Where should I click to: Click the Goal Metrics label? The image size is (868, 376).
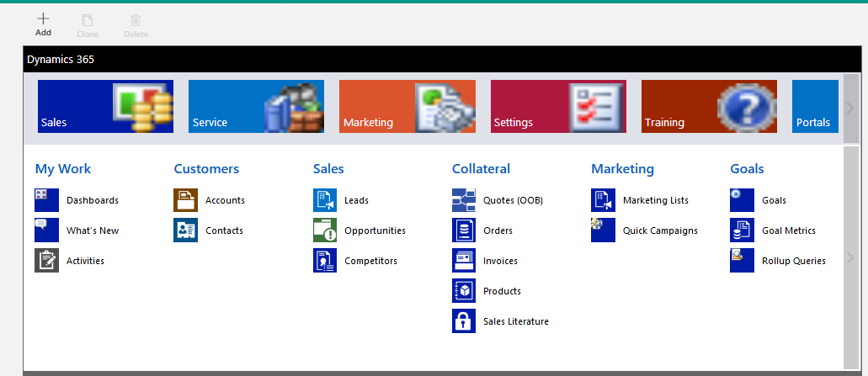point(789,230)
